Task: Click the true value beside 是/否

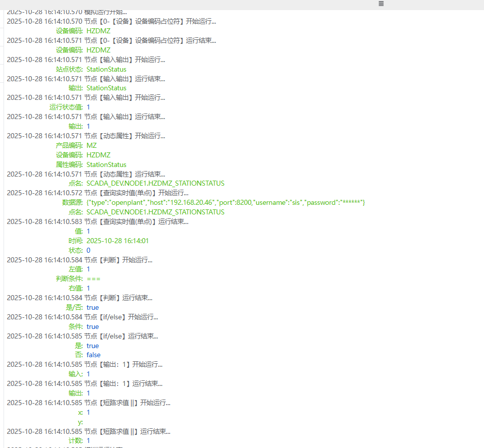Action: 92,307
